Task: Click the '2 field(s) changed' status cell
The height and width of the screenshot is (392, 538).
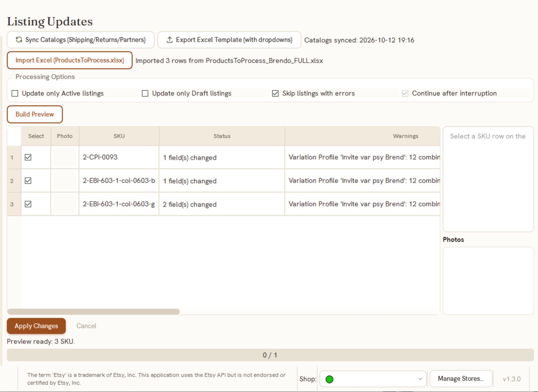Action: point(222,204)
